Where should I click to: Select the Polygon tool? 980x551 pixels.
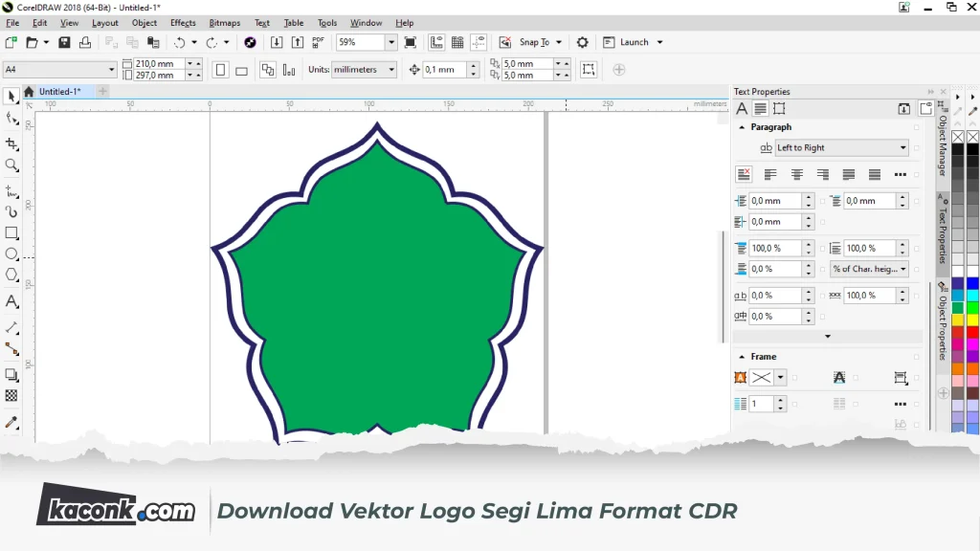12,275
